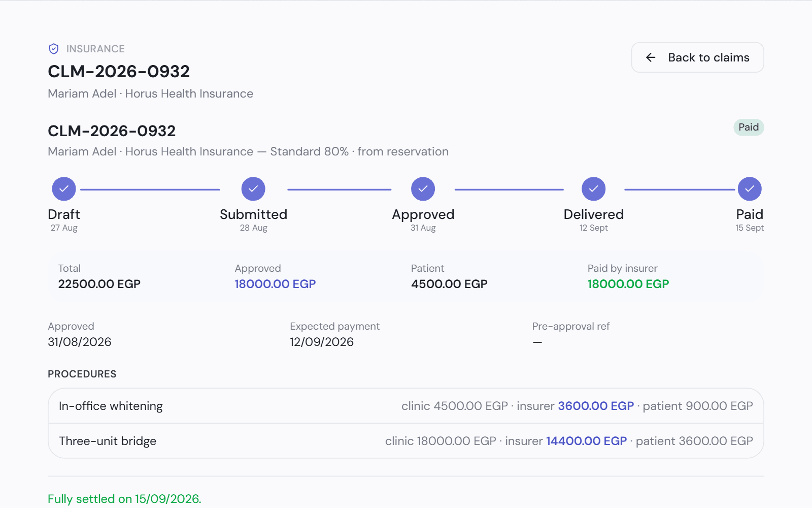Select the Three-unit bridge procedure row

coord(406,441)
